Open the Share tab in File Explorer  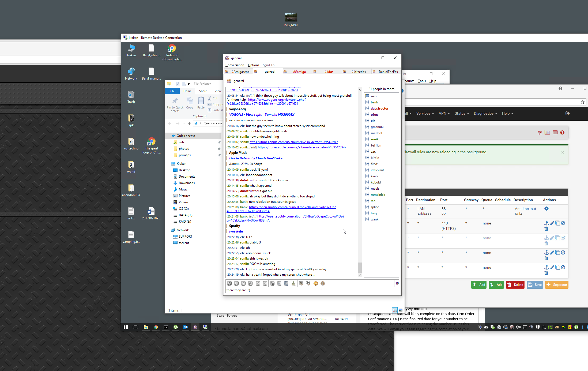203,91
